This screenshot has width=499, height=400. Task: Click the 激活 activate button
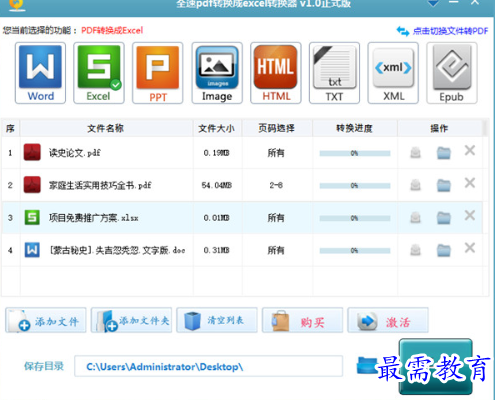(388, 320)
